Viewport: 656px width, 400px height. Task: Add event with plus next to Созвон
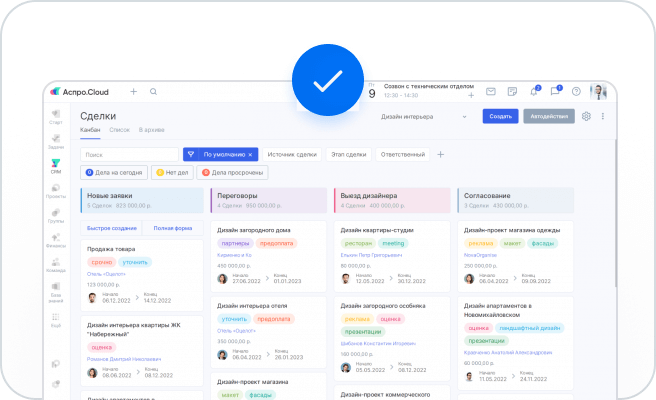click(471, 95)
